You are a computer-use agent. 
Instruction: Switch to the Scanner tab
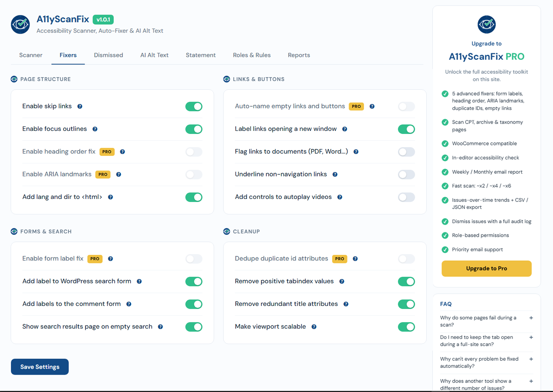point(31,55)
